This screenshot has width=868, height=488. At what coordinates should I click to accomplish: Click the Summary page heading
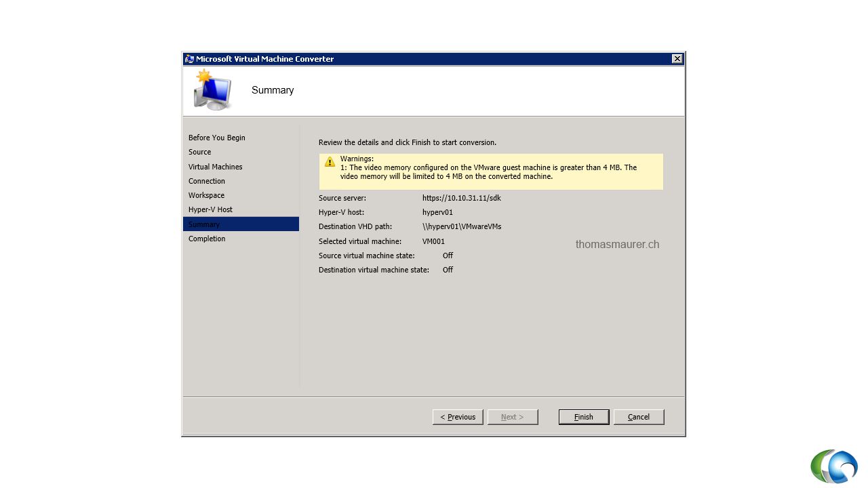tap(273, 90)
